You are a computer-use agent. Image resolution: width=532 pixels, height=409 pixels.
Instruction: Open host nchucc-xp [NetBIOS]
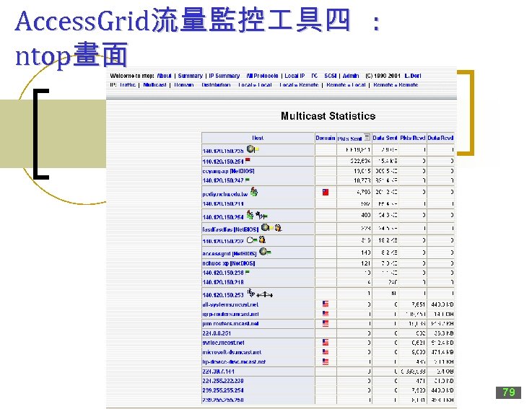[x=228, y=263]
